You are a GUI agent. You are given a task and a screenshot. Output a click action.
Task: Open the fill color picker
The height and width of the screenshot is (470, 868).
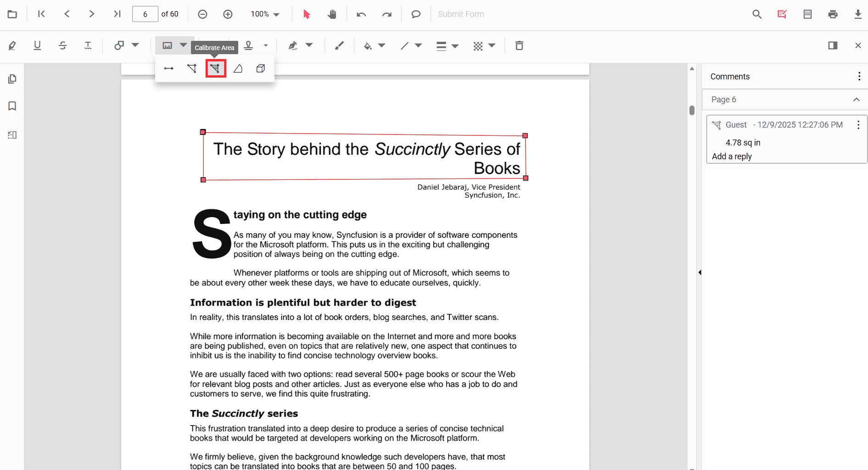(374, 45)
